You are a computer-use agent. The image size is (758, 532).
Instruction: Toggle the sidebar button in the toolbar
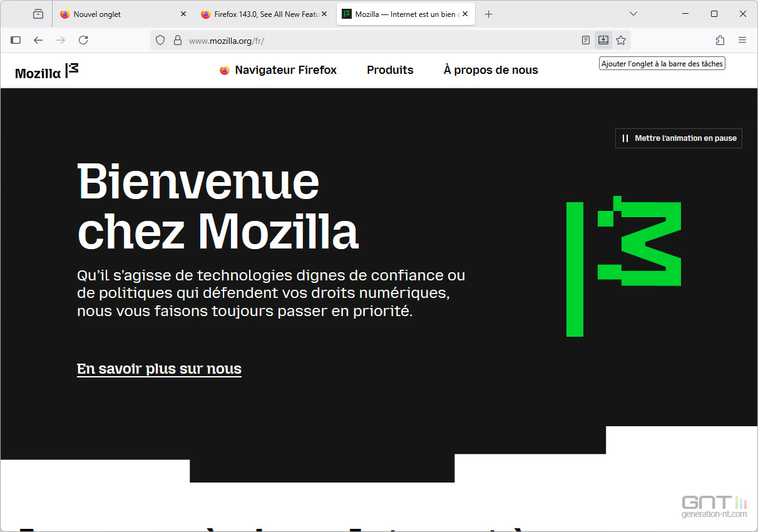pyautogui.click(x=16, y=40)
